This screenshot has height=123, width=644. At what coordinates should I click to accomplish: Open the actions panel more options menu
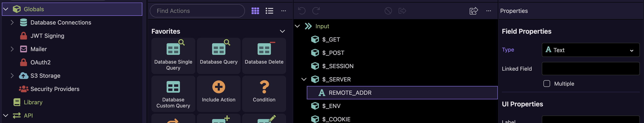point(283,11)
